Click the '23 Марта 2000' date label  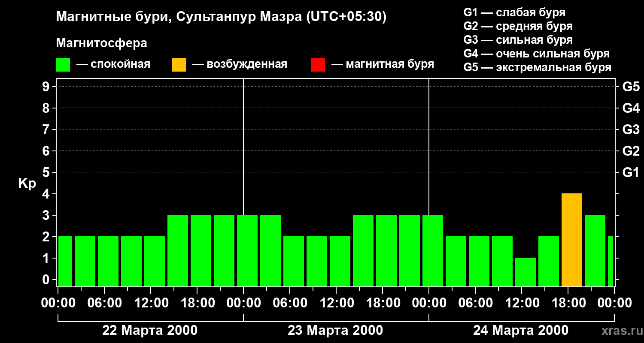[335, 331]
